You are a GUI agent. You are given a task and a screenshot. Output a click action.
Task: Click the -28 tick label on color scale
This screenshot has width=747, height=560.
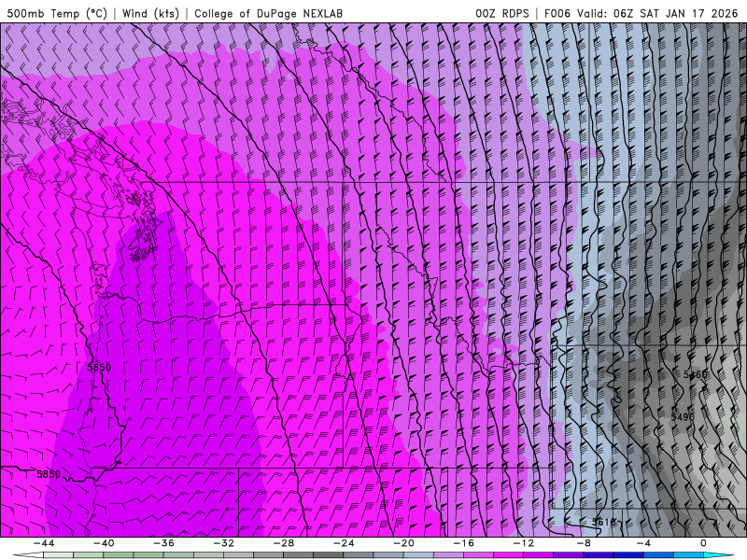284,543
